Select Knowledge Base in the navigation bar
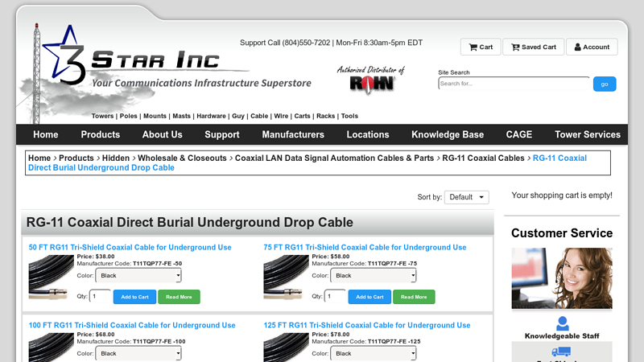Screen dimensions: 644x362 [448, 134]
